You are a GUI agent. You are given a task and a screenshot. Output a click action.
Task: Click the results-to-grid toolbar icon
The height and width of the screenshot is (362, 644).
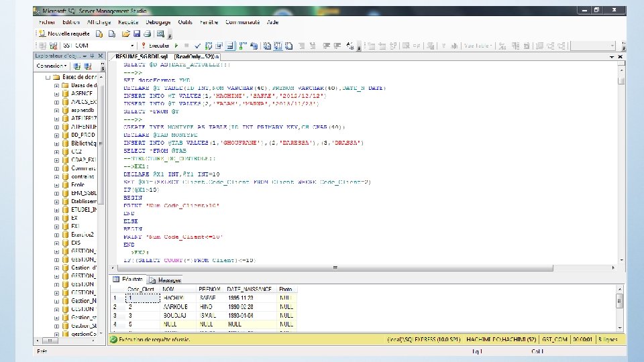click(276, 45)
